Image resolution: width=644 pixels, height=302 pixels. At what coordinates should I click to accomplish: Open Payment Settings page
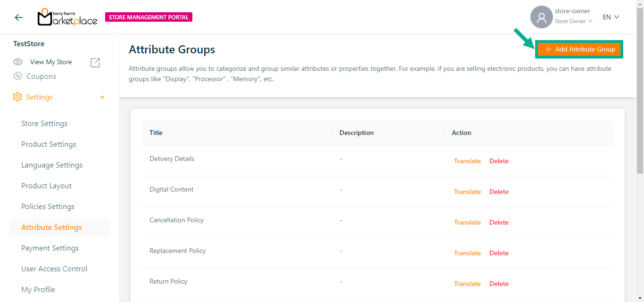pyautogui.click(x=50, y=248)
